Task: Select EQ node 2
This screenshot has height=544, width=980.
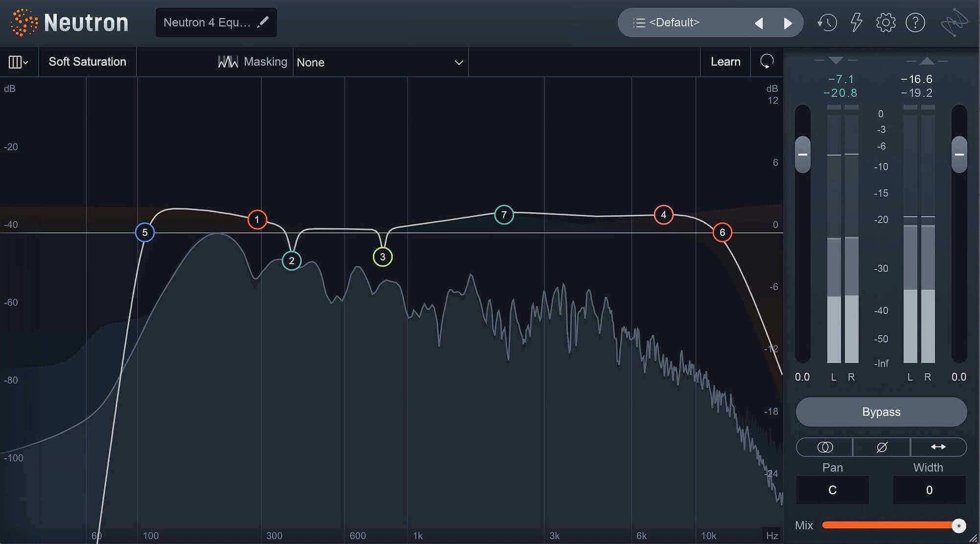Action: (292, 261)
